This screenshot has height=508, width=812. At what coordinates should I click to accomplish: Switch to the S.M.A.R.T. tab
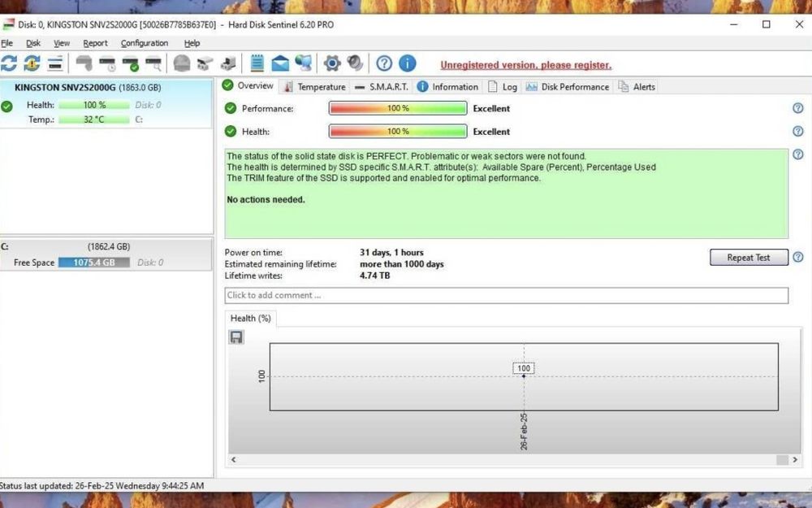tap(381, 87)
